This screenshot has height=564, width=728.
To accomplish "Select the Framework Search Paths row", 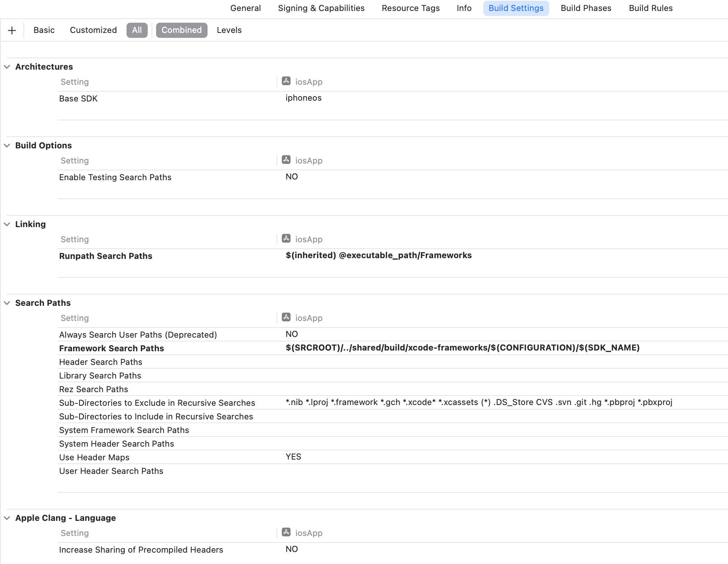I will [x=111, y=348].
